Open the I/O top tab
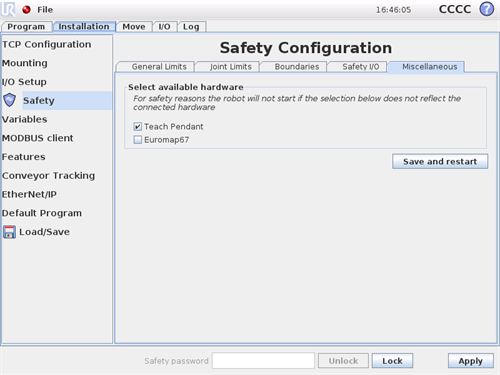This screenshot has height=375, width=500. tap(164, 27)
